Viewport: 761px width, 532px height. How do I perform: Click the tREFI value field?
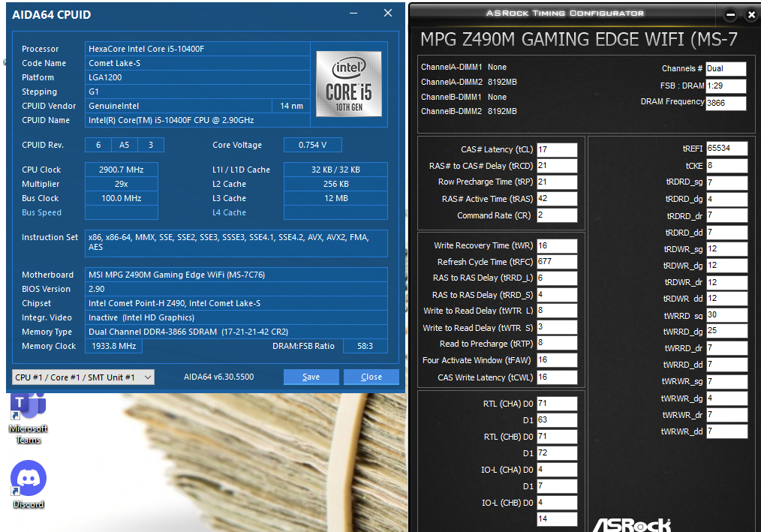pos(726,149)
